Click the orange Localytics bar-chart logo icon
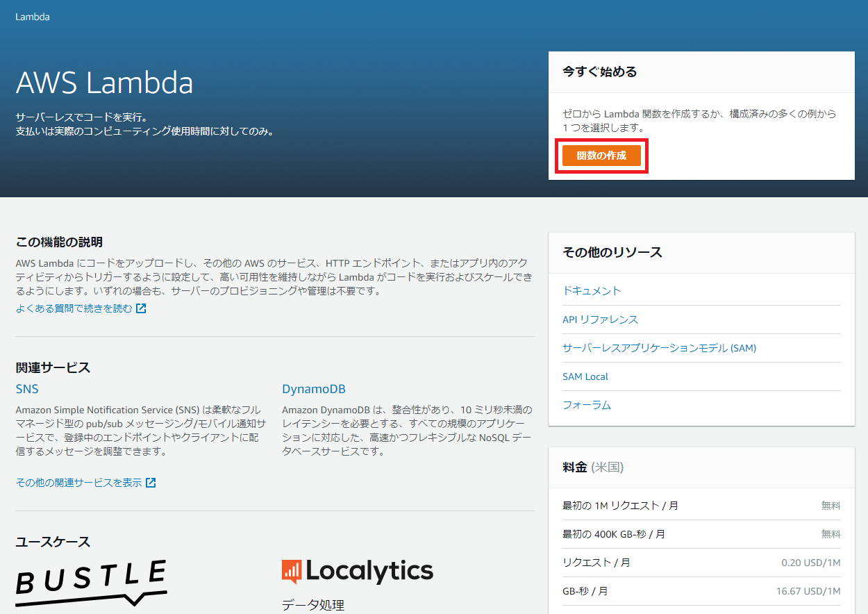Screen dimensions: 868x614 click(292, 570)
